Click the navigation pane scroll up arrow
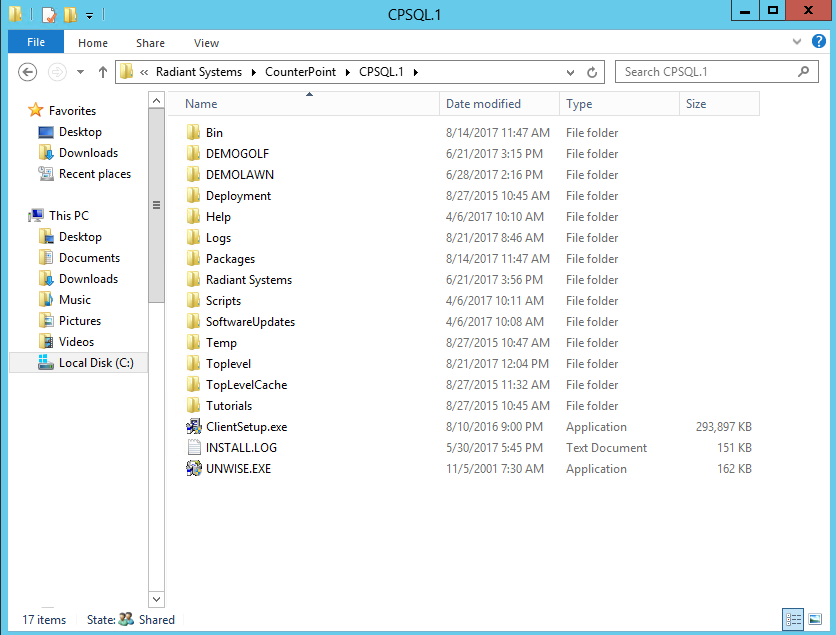The width and height of the screenshot is (836, 635). pos(156,100)
